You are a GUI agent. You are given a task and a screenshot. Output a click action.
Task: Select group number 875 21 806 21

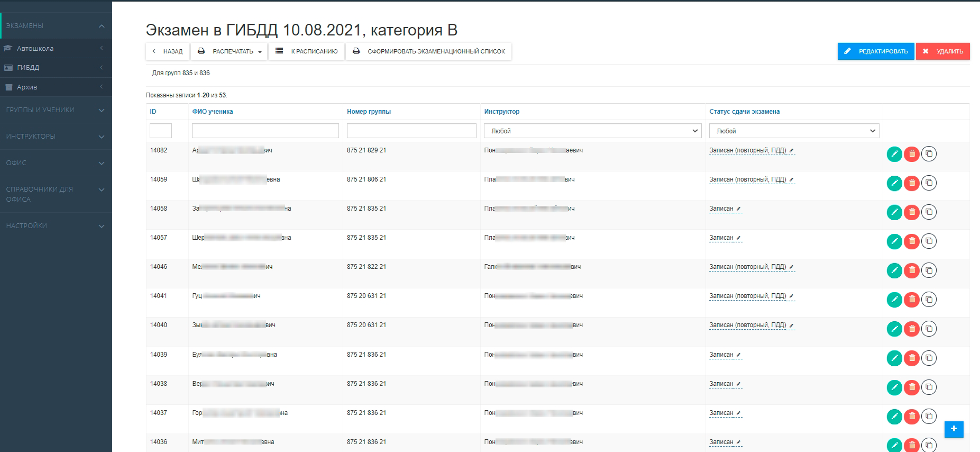click(367, 179)
